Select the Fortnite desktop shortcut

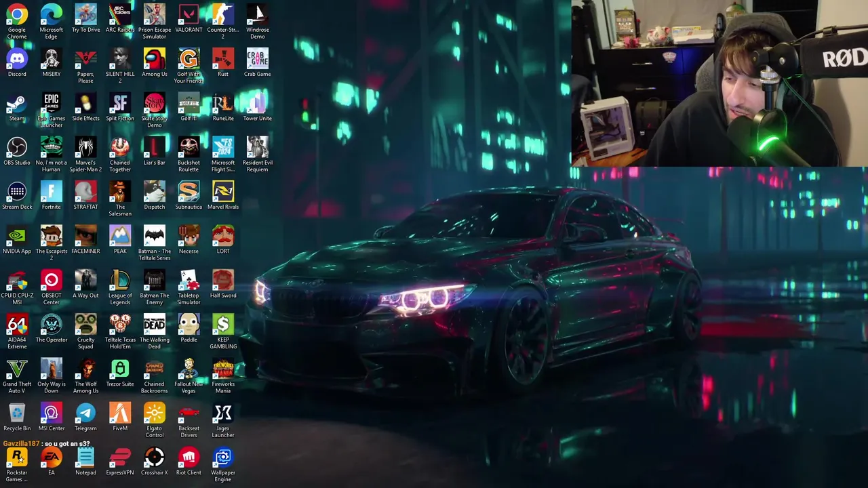click(51, 191)
